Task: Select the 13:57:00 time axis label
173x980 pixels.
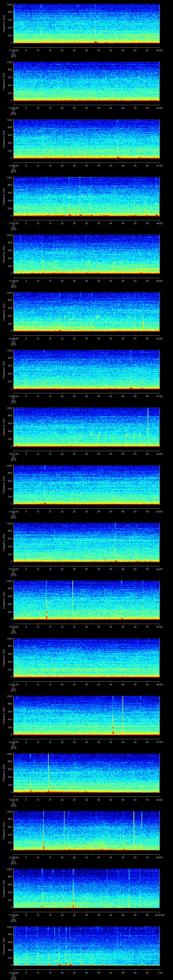Action: (13, 799)
